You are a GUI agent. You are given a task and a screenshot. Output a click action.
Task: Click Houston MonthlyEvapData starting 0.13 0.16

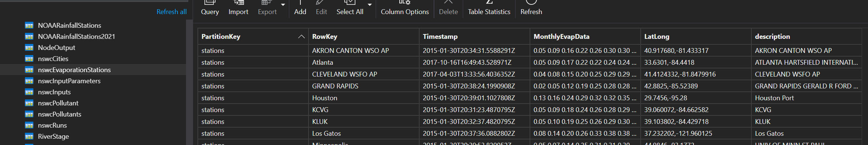click(x=585, y=98)
